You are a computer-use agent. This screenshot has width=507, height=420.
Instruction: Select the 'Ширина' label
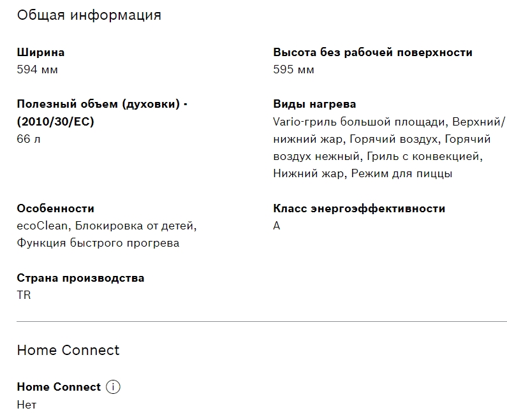[41, 52]
